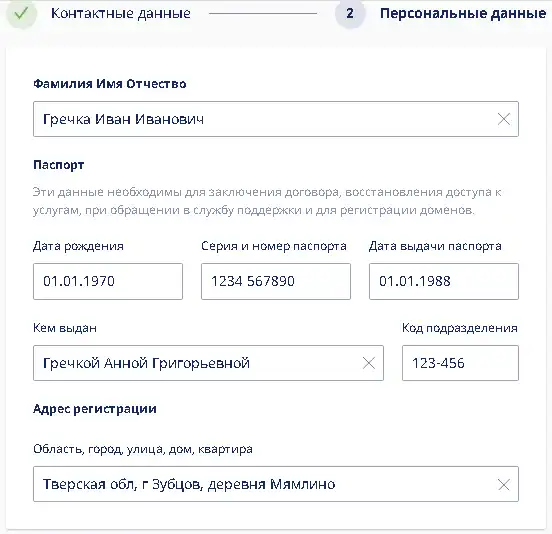Click the Код подразделения field 123-456
The width and height of the screenshot is (552, 534).
(x=460, y=363)
